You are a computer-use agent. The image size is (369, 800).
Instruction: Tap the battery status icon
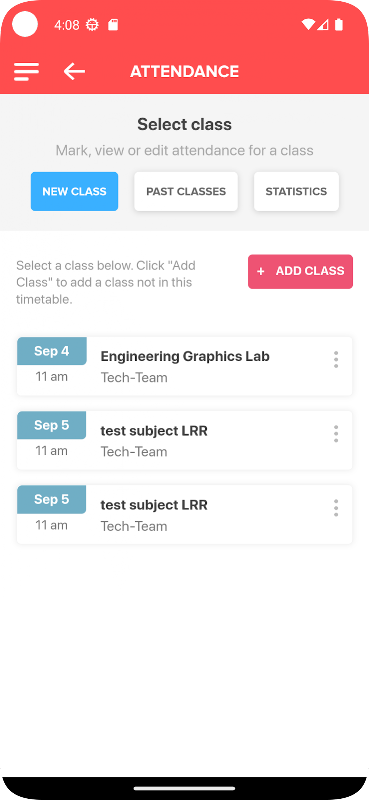(339, 24)
